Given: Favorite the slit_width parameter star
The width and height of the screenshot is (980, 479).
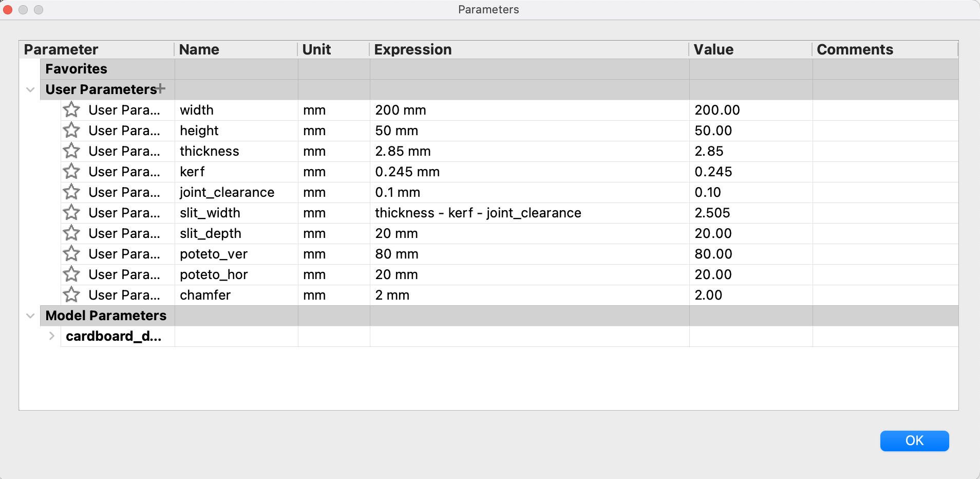Looking at the screenshot, I should [x=71, y=213].
